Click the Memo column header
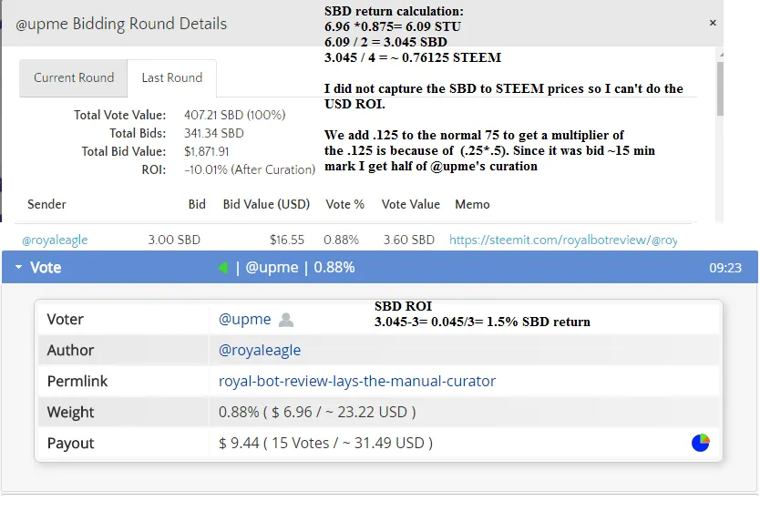 [472, 204]
